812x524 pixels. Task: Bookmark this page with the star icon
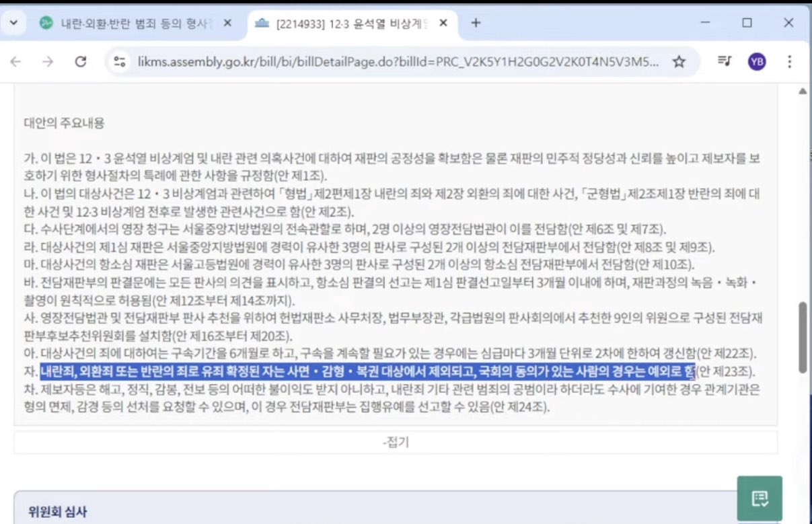679,62
